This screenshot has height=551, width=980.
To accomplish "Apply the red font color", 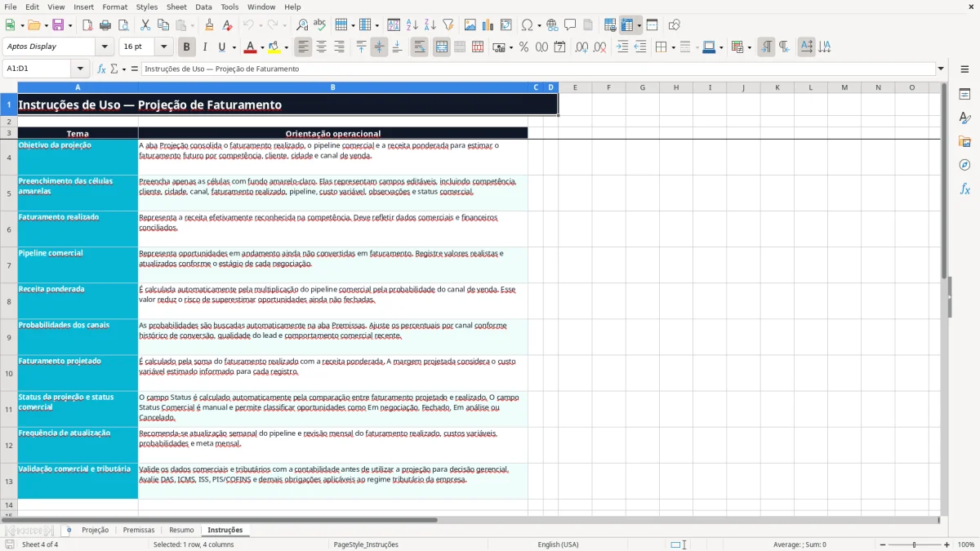I will pos(251,47).
